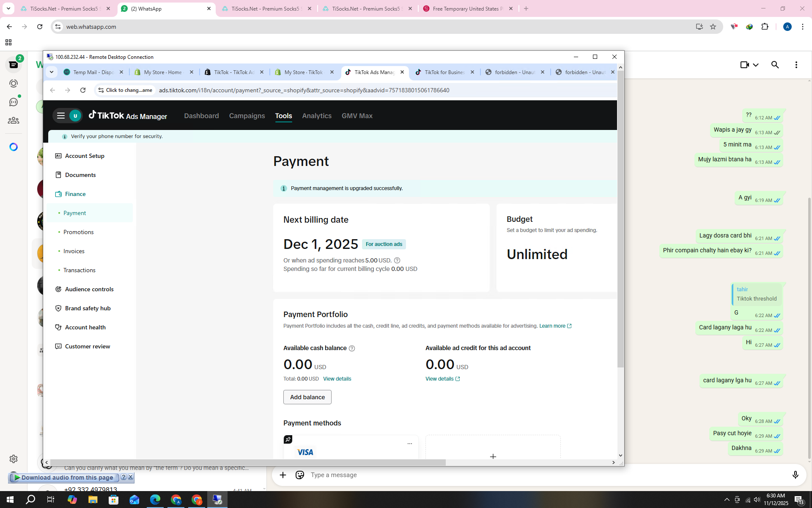This screenshot has width=812, height=508.
Task: Open the Learn more link for Payment Portfolio
Action: pyautogui.click(x=555, y=326)
